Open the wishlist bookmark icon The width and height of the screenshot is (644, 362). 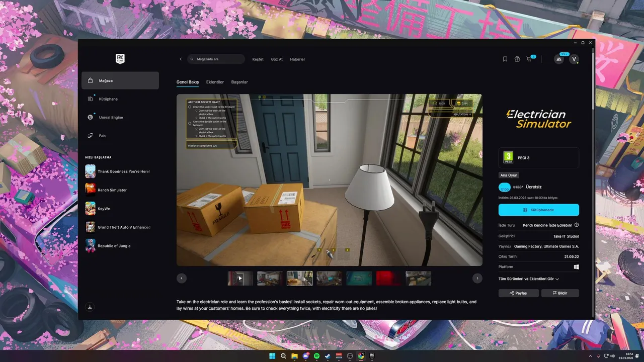pos(505,59)
